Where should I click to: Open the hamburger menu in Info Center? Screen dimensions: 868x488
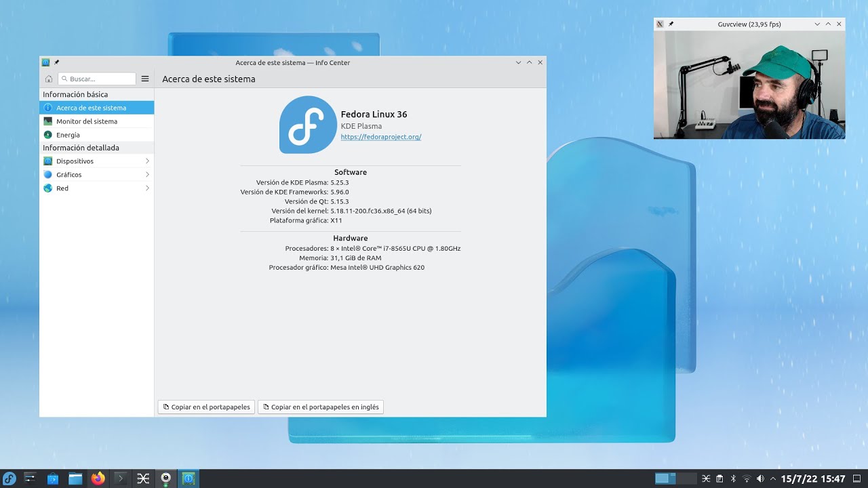tap(145, 79)
